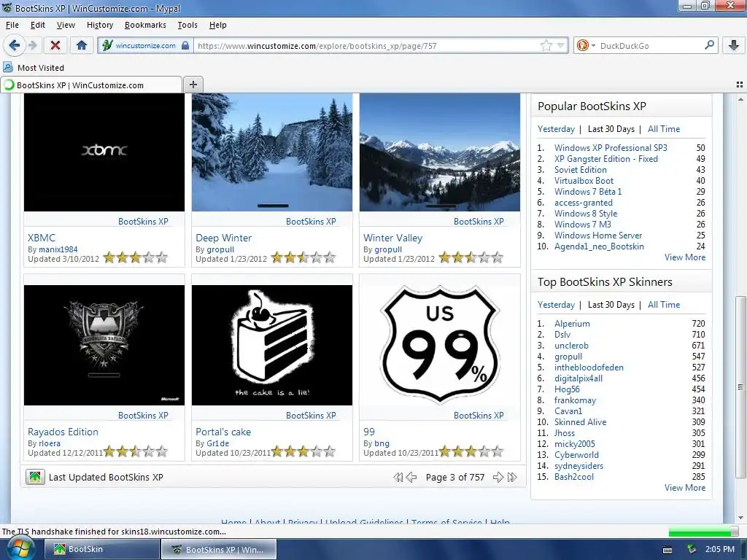747x560 pixels.
Task: Click the Last Updated BootSkins XP icon
Action: 35,477
